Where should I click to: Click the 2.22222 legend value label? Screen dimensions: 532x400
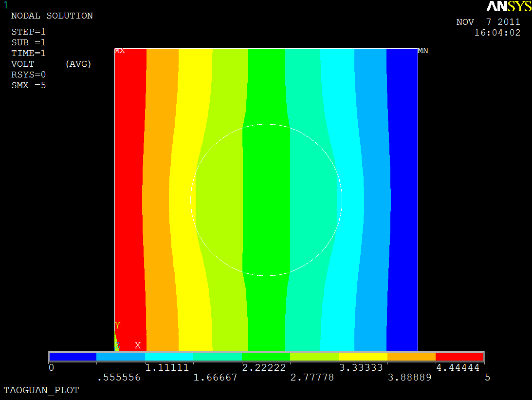[264, 367]
